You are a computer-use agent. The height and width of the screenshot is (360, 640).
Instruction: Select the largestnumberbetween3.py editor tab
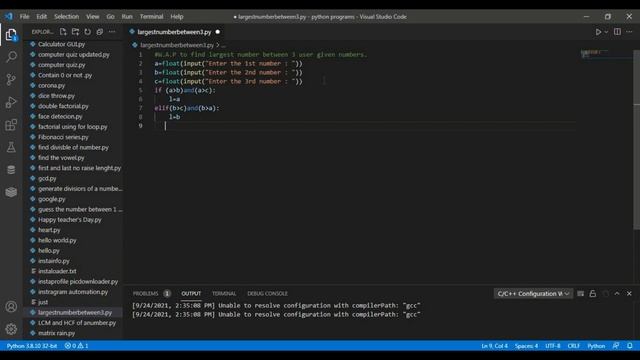pos(175,32)
